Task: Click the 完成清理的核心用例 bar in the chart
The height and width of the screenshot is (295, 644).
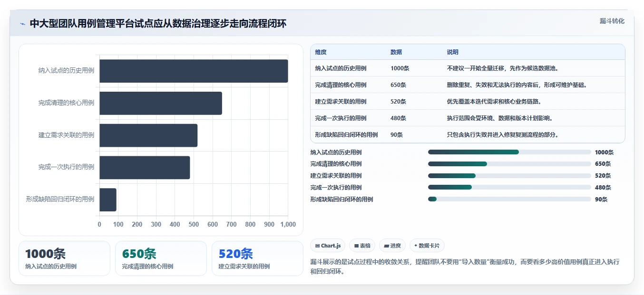Action: click(161, 103)
